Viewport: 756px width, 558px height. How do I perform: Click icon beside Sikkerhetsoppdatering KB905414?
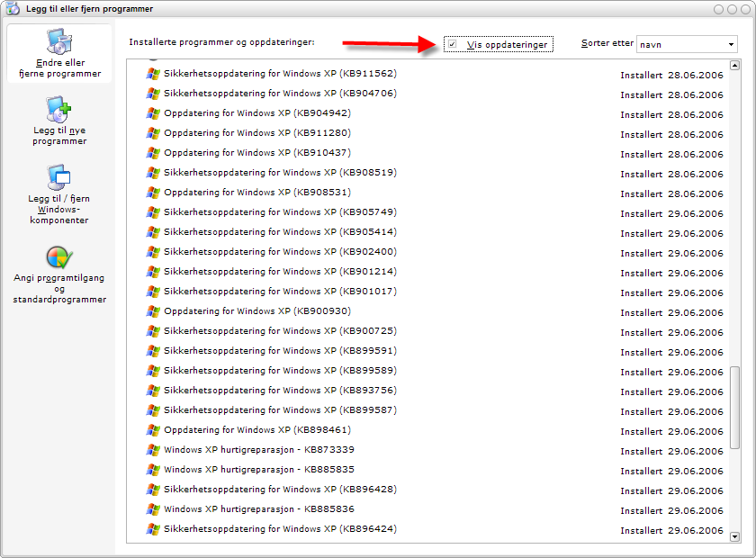[153, 232]
